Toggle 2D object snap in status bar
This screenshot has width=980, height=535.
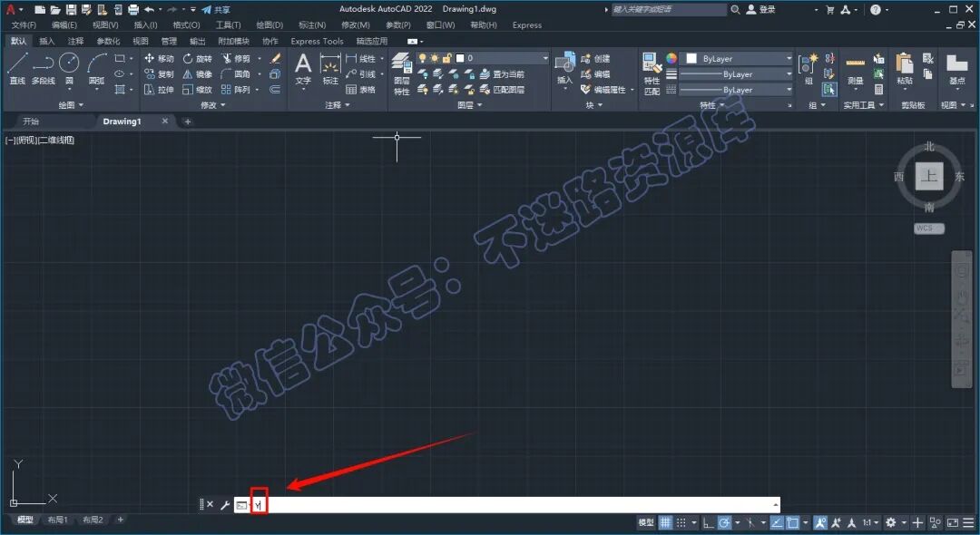793,522
